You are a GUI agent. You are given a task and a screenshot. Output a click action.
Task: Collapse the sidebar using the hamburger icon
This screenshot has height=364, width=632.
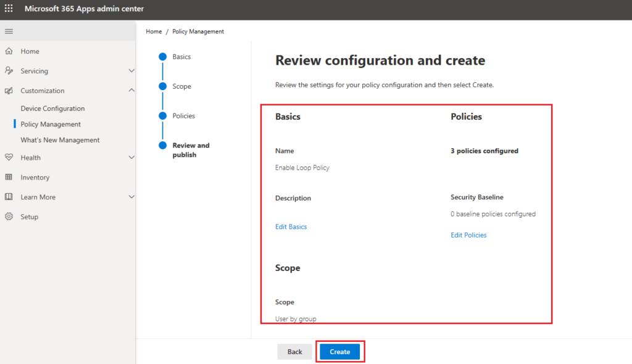[9, 31]
